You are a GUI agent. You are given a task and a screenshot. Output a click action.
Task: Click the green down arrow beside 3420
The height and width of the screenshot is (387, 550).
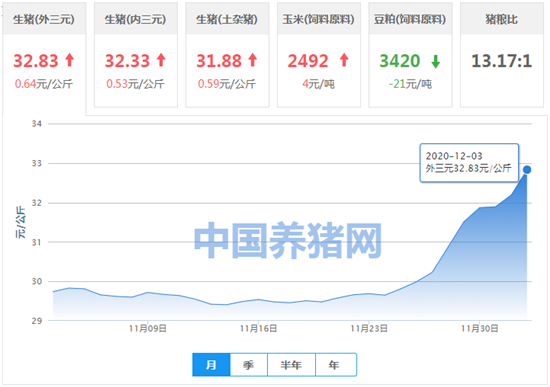pos(436,61)
